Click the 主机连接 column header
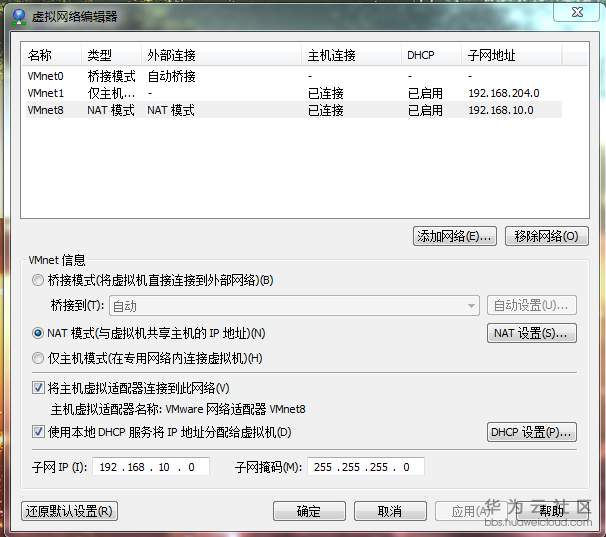The image size is (606, 537). coord(351,55)
